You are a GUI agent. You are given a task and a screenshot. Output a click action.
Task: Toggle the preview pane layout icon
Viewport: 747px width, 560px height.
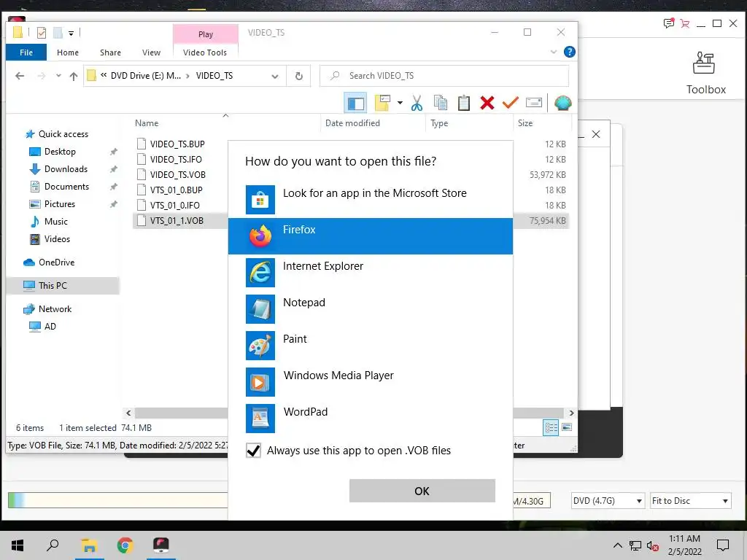355,103
